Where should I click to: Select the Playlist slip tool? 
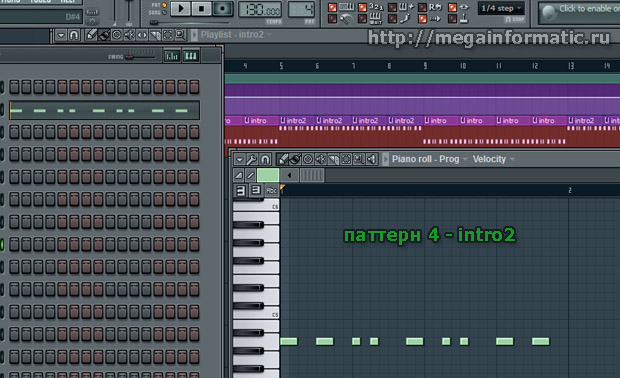point(142,35)
